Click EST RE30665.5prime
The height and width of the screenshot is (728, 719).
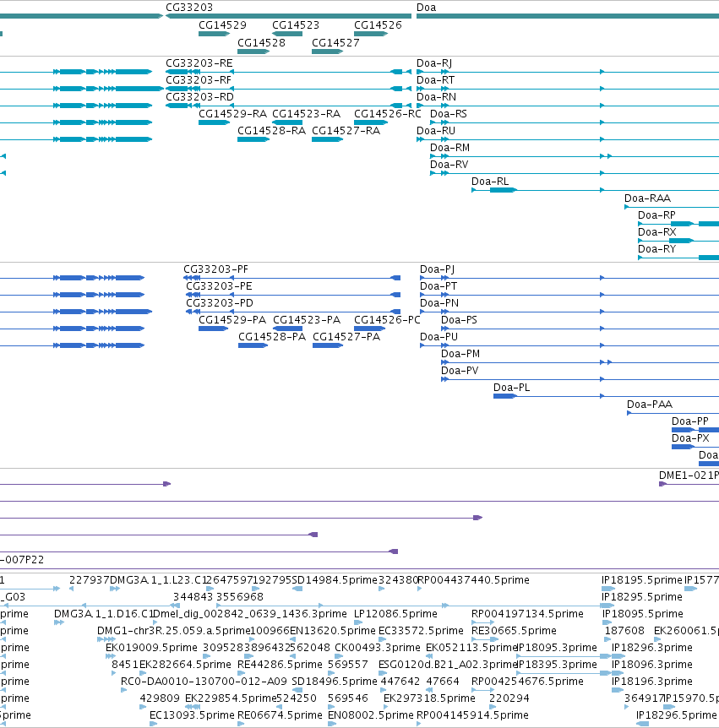point(514,631)
